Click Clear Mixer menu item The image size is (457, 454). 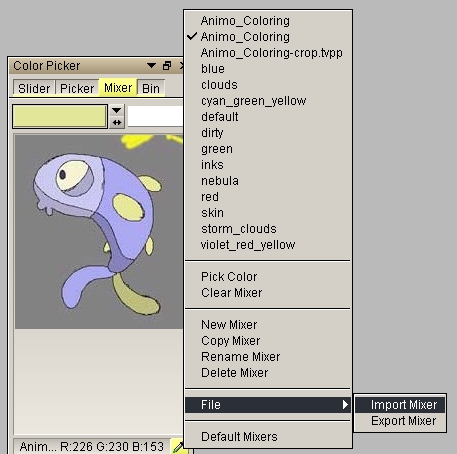(x=268, y=293)
